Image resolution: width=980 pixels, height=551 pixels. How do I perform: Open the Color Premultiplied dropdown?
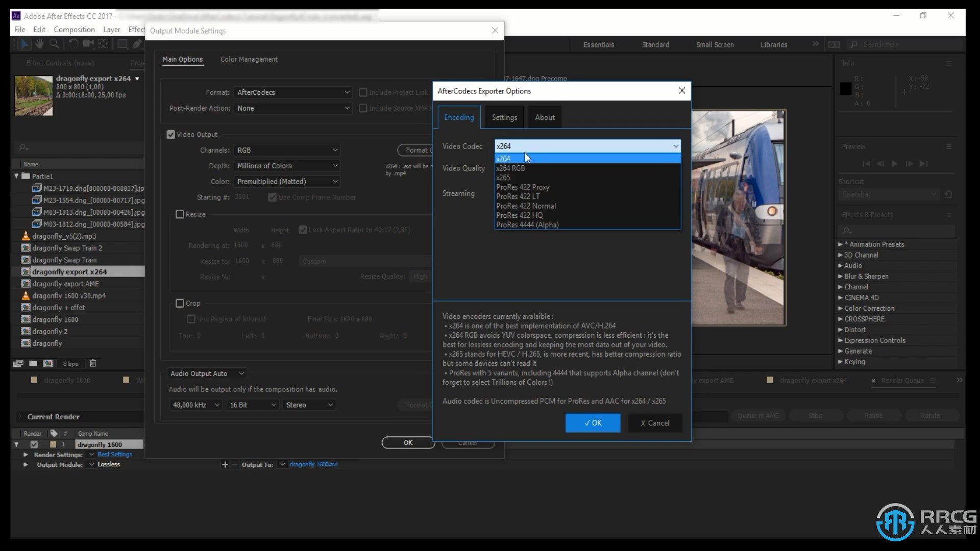(287, 182)
